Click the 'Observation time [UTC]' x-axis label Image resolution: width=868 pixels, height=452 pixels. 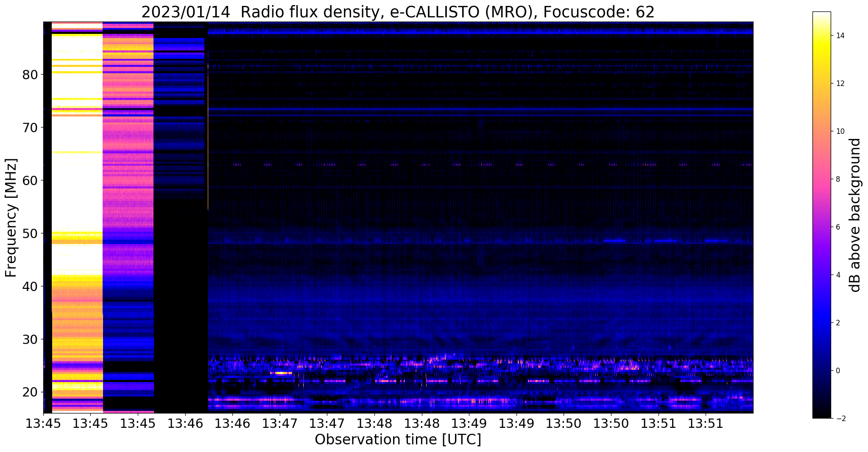(398, 440)
